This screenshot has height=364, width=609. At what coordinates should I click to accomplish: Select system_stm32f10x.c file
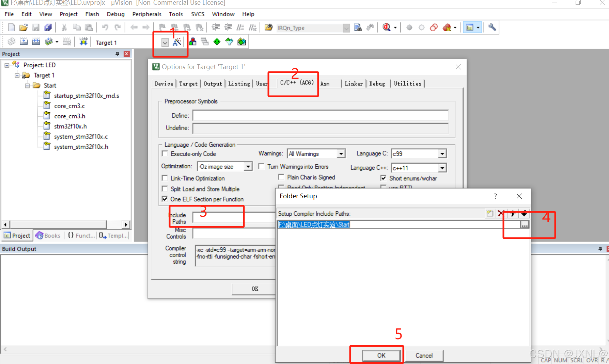click(81, 136)
